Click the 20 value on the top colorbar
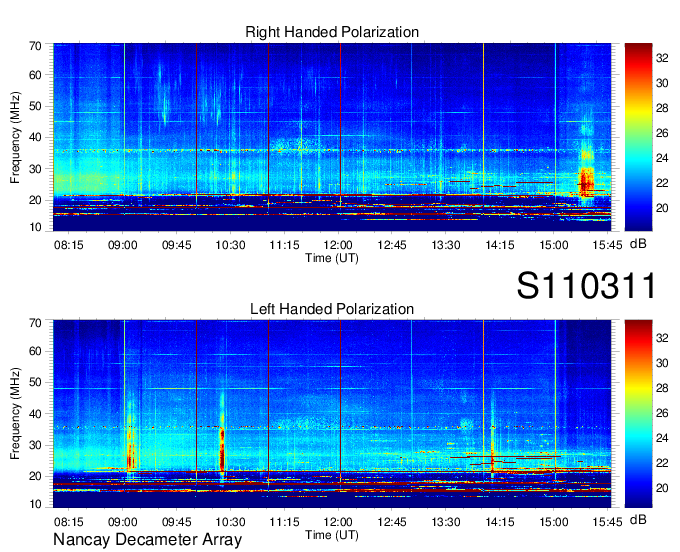 point(662,208)
